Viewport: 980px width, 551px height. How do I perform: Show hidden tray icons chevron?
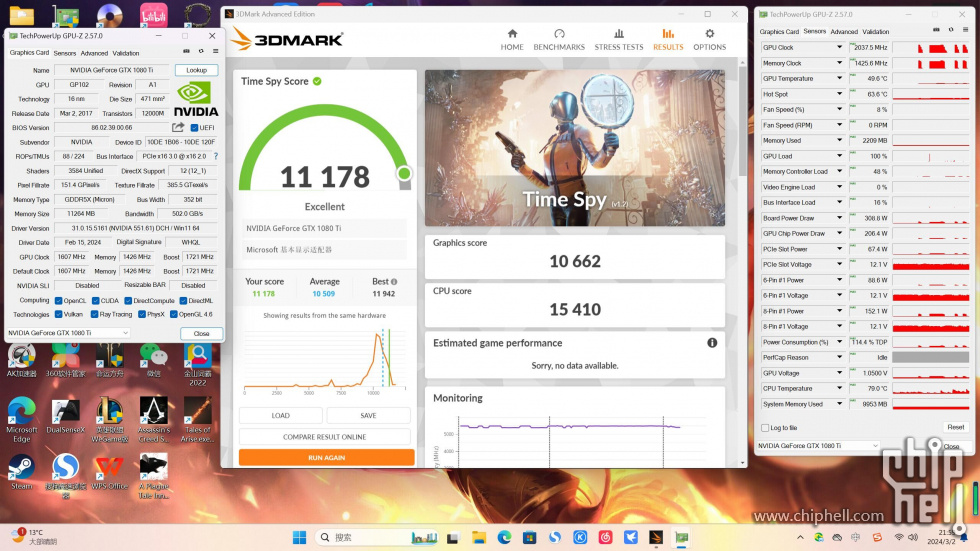click(x=800, y=537)
